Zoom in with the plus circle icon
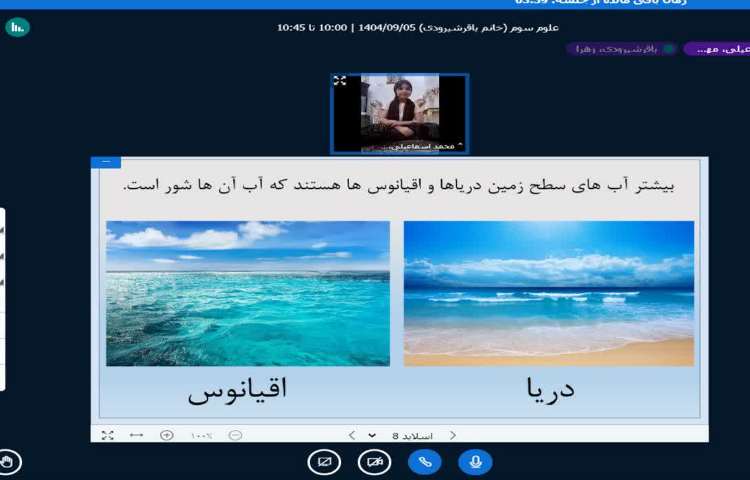Screen dimensions: 750x480 point(166,435)
